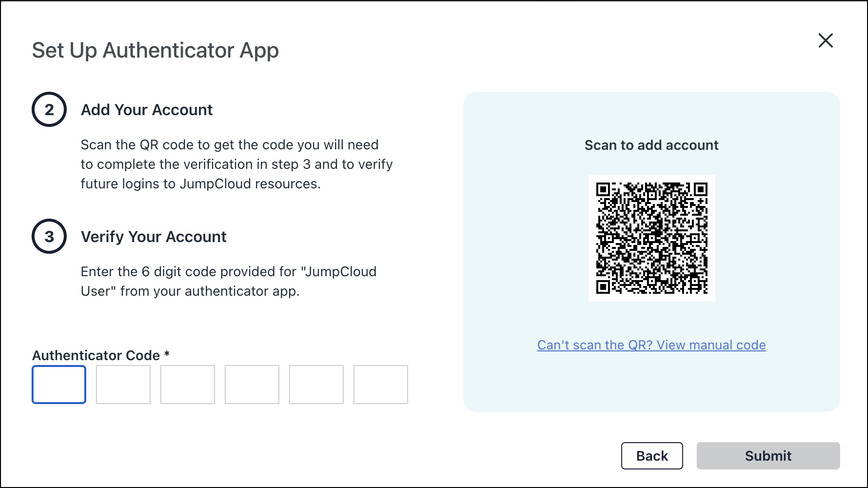Click the step 2 circle icon
The height and width of the screenshot is (488, 868).
pos(49,109)
